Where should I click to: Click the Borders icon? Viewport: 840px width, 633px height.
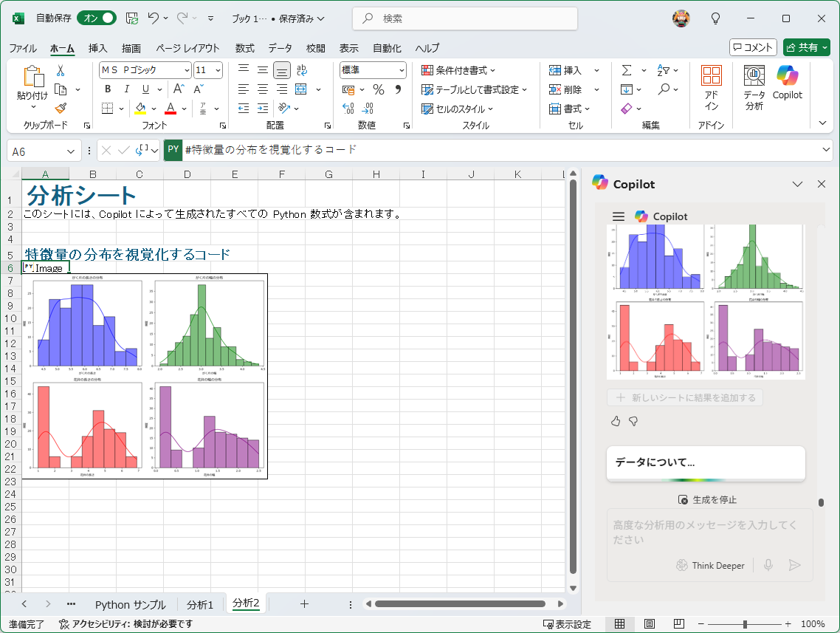[x=108, y=109]
